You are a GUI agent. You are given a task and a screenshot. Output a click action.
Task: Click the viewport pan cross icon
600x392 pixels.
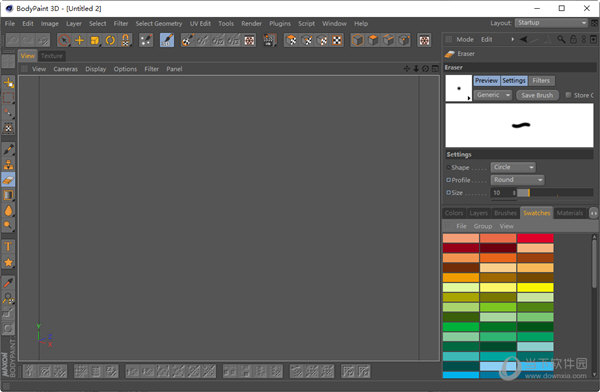pyautogui.click(x=406, y=69)
